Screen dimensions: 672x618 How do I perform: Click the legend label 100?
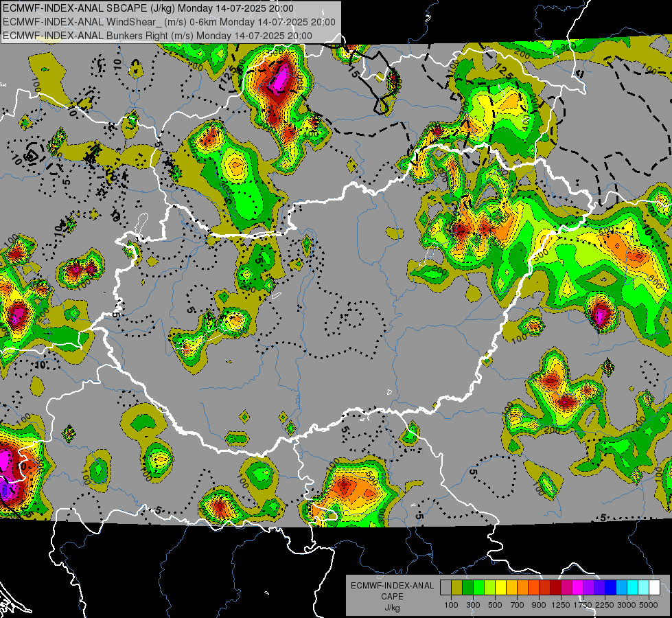tap(451, 605)
